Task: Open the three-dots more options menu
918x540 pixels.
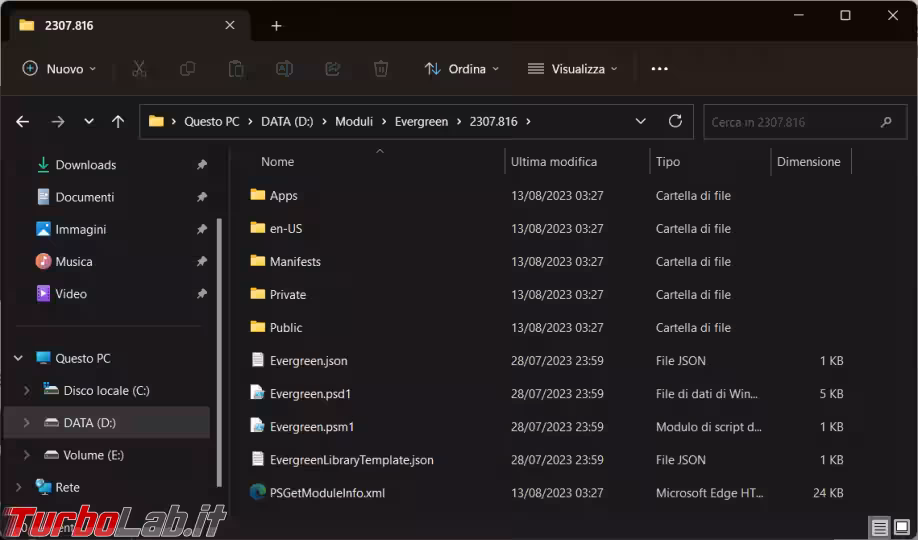Action: pos(659,69)
